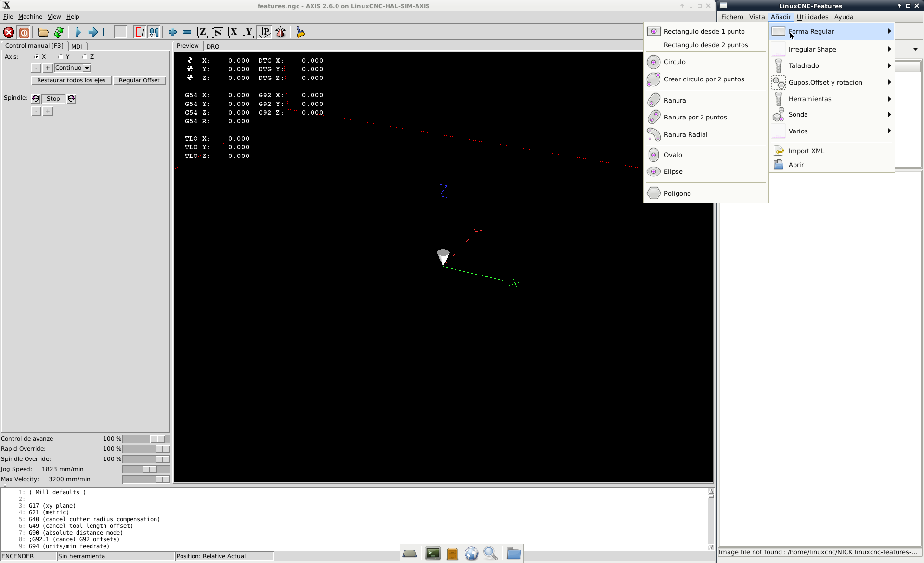Screen dimensions: 924x563
Task: Toggle optional pause M1 icon
Action: (154, 32)
